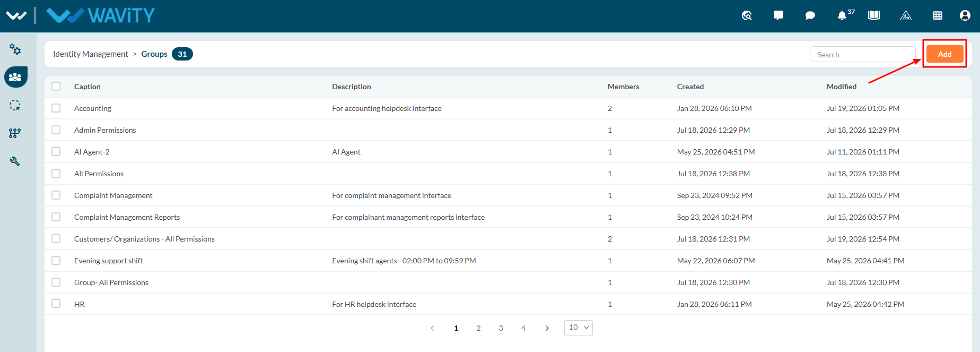Image resolution: width=980 pixels, height=352 pixels.
Task: Click created date 'Jan 28, 2026 06:10 PM'
Action: 714,108
